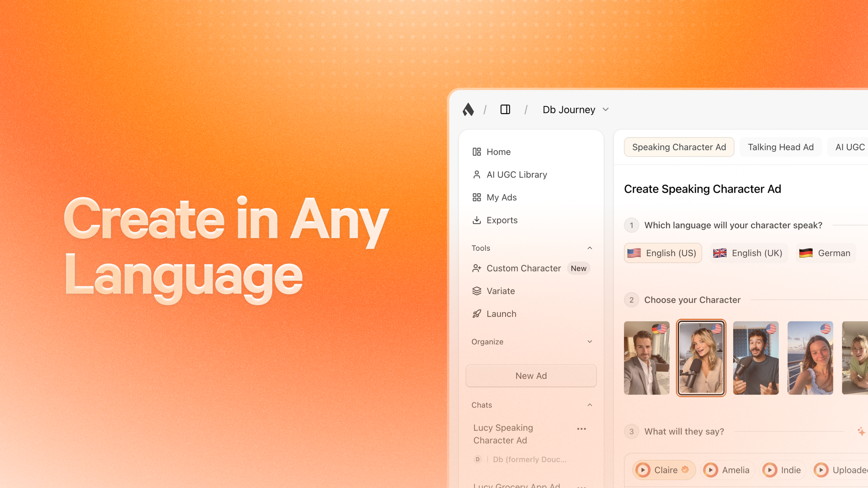Choose German language option
The image size is (868, 488).
[x=825, y=253]
